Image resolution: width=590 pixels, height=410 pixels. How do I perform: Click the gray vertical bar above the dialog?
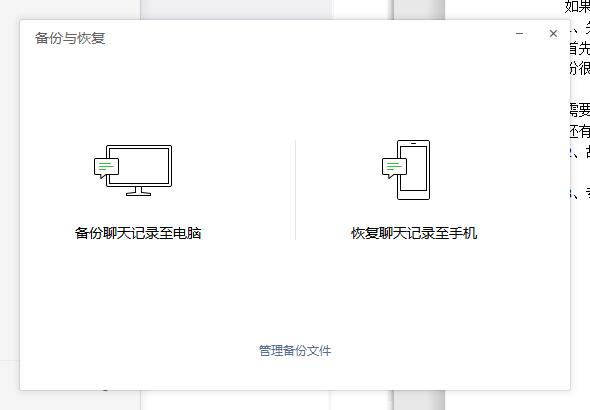tap(419, 10)
